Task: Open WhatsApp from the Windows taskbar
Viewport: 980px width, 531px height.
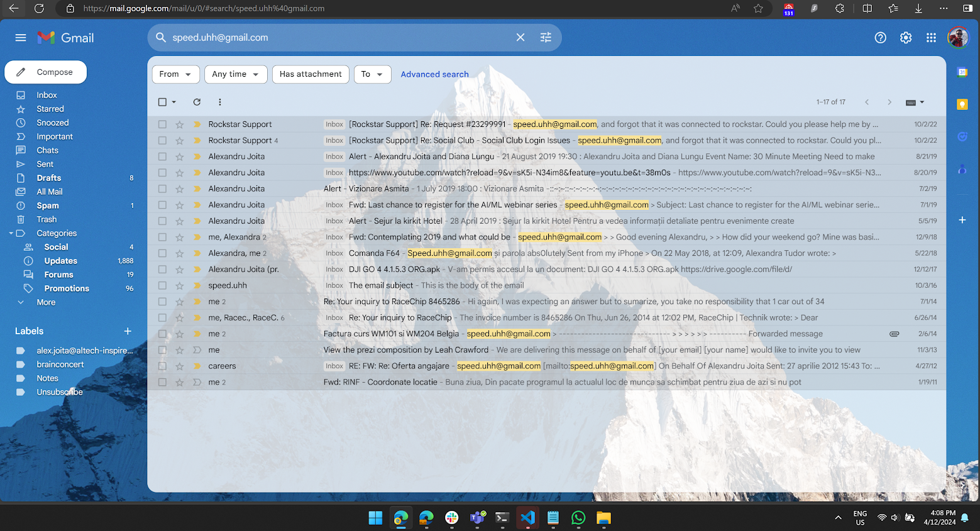Action: pyautogui.click(x=578, y=518)
